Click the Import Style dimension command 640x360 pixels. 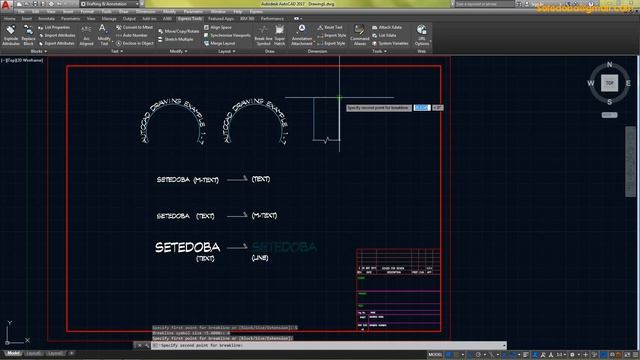(x=331, y=36)
